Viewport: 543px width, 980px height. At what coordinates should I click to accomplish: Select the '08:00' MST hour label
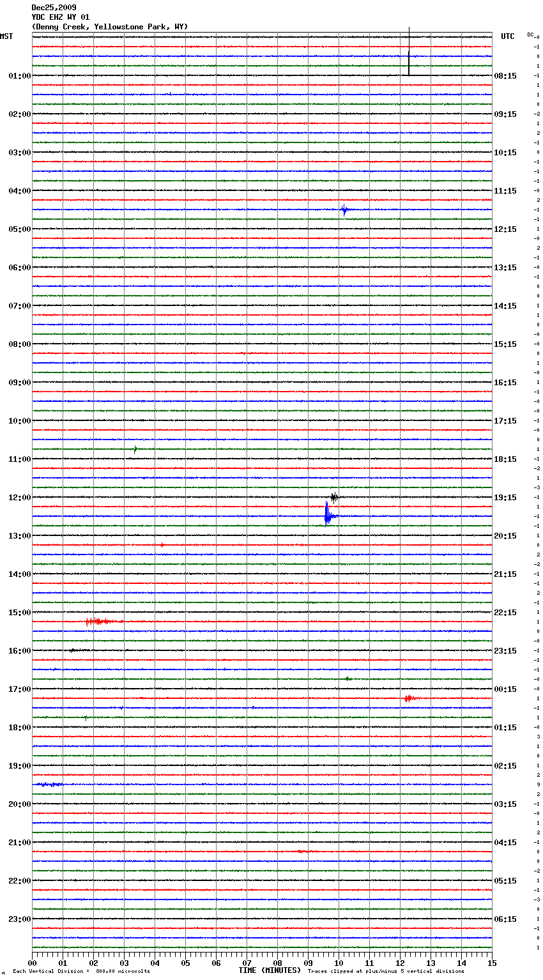(20, 344)
